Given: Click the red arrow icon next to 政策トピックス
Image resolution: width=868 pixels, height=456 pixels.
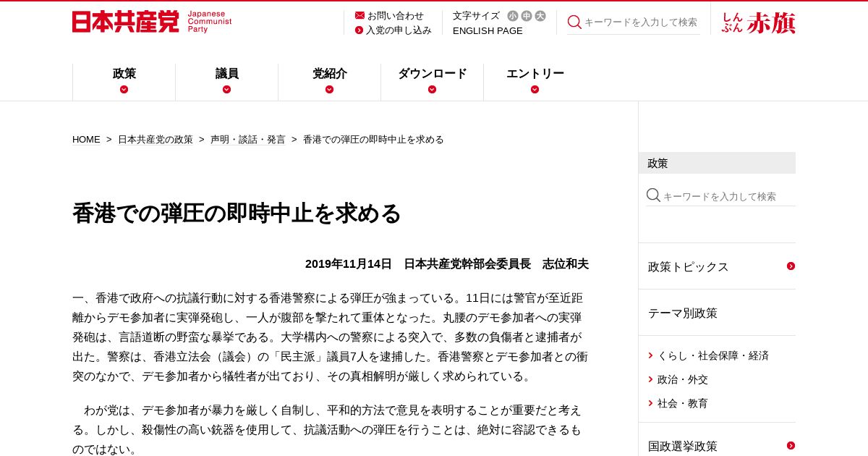Looking at the screenshot, I should [791, 266].
